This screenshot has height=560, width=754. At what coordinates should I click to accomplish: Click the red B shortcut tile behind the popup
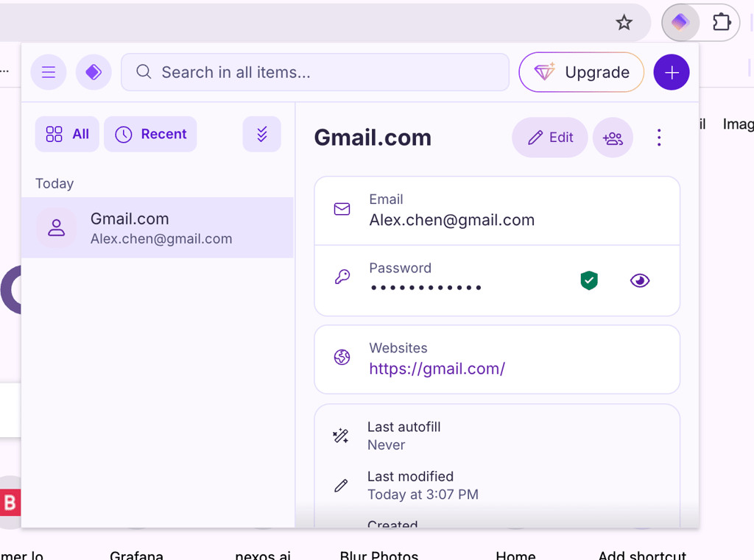tap(10, 503)
